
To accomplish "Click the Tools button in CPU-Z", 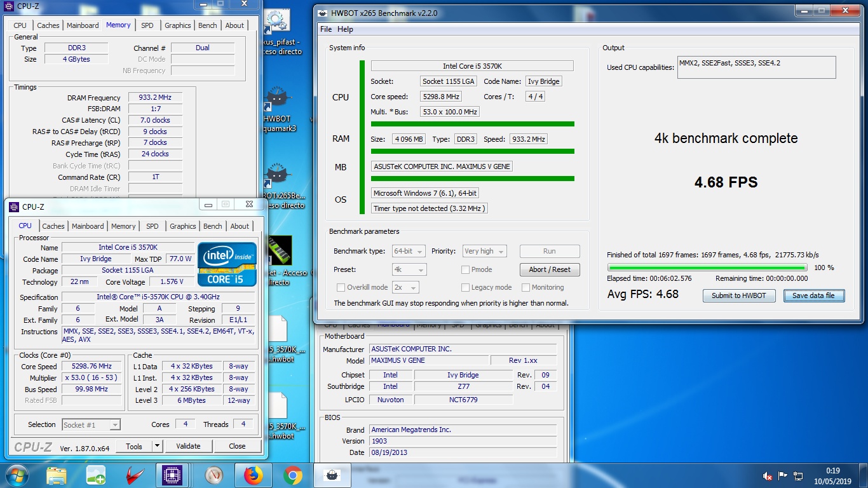I will (x=134, y=446).
